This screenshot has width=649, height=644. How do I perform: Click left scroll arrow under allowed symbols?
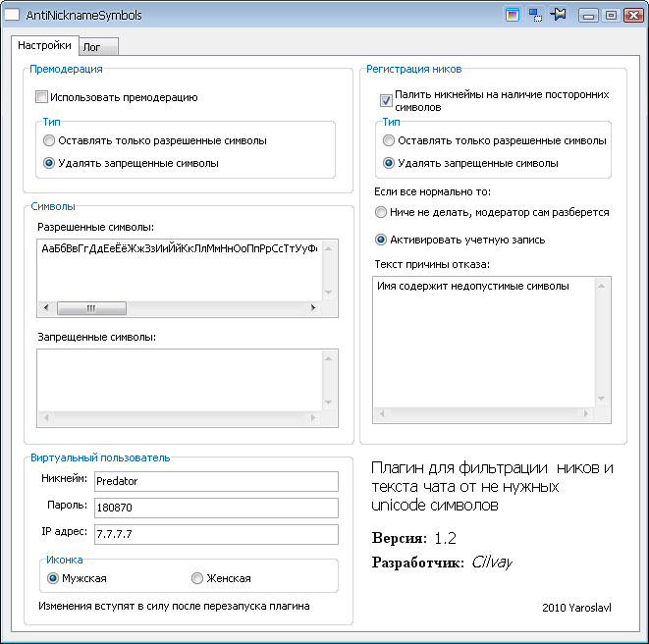44,307
